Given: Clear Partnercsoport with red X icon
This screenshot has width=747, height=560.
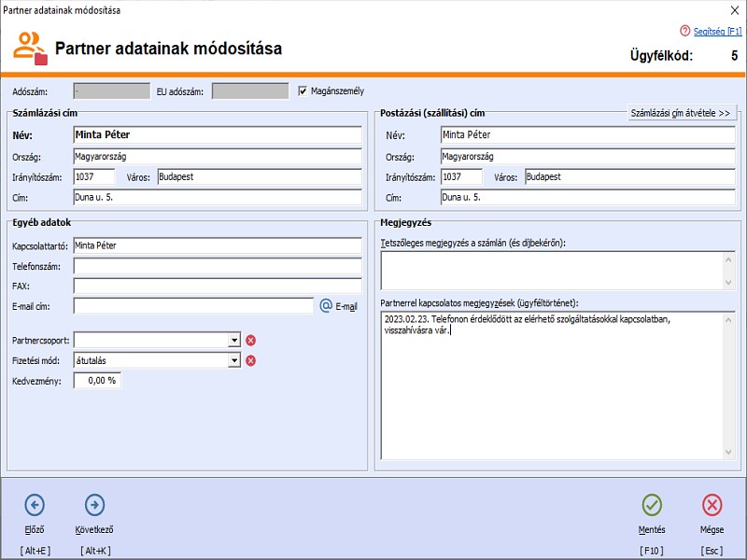Looking at the screenshot, I should pyautogui.click(x=250, y=341).
